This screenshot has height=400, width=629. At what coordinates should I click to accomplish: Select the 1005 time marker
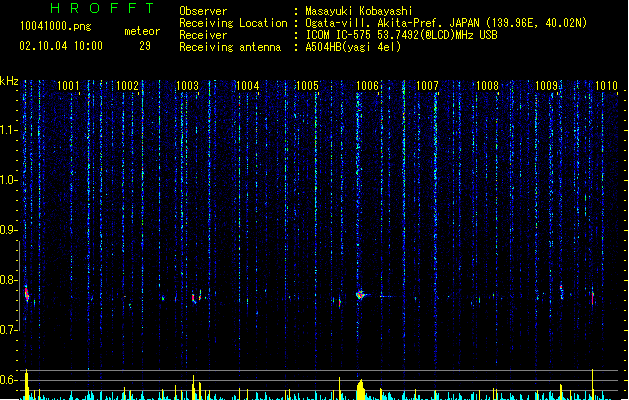(x=307, y=86)
